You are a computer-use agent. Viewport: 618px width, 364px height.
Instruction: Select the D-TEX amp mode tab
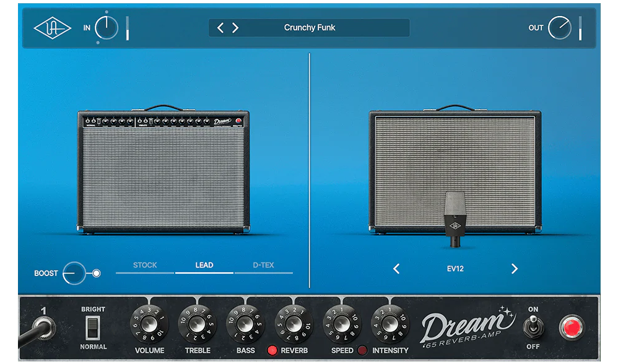point(263,266)
